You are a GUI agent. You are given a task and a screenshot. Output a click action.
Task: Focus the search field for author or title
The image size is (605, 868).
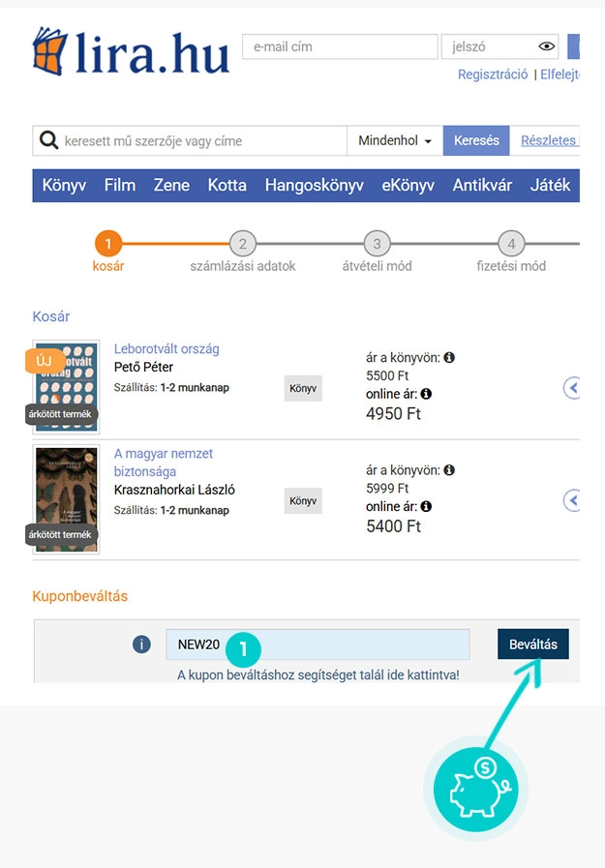click(190, 140)
